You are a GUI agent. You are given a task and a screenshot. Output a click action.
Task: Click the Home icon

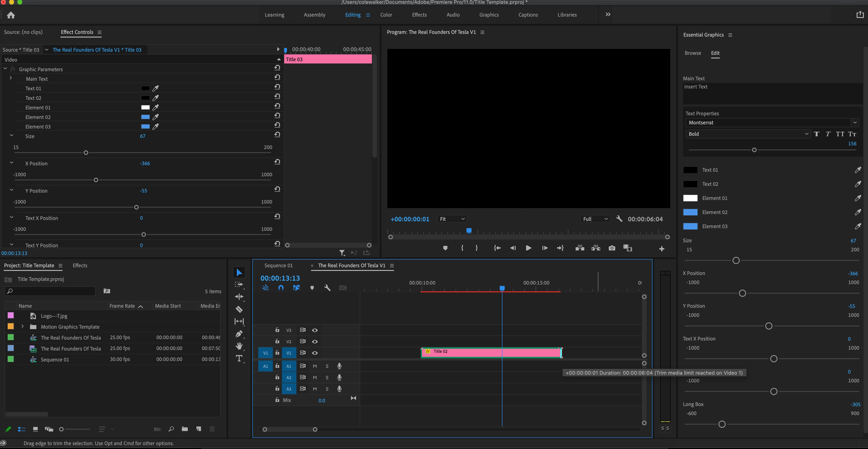click(11, 15)
